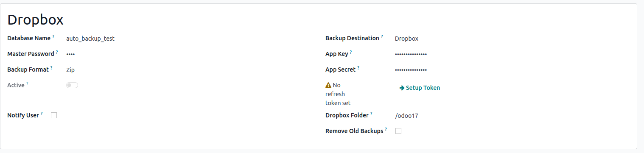Screen dimensions: 644x153
Task: Click the Setup Token link
Action: click(420, 88)
